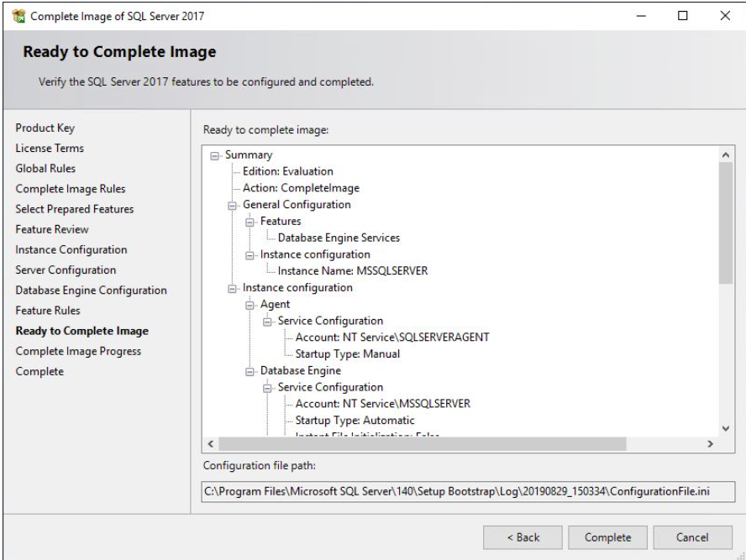Collapse Service Configuration under Database Engine
Viewport: 746px width, 560px height.
[x=267, y=388]
